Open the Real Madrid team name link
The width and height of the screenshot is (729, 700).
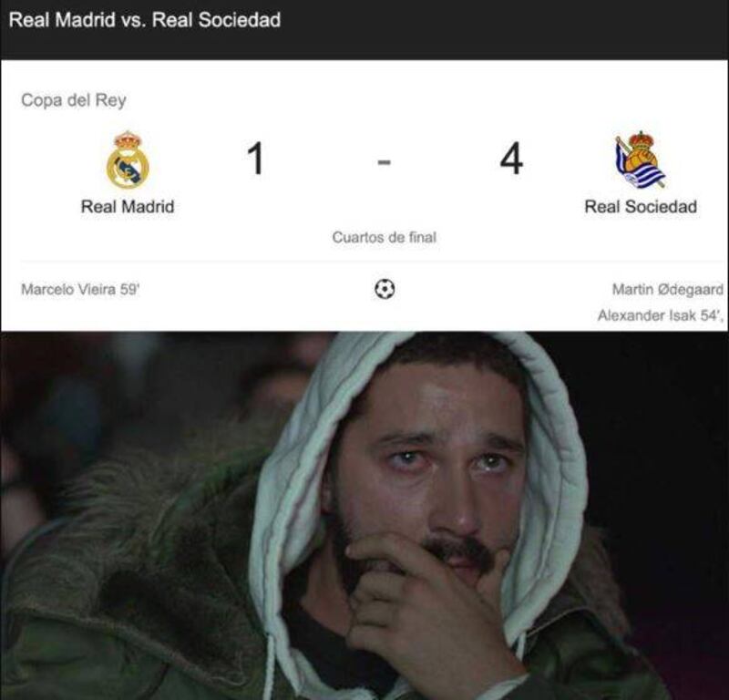(x=128, y=207)
